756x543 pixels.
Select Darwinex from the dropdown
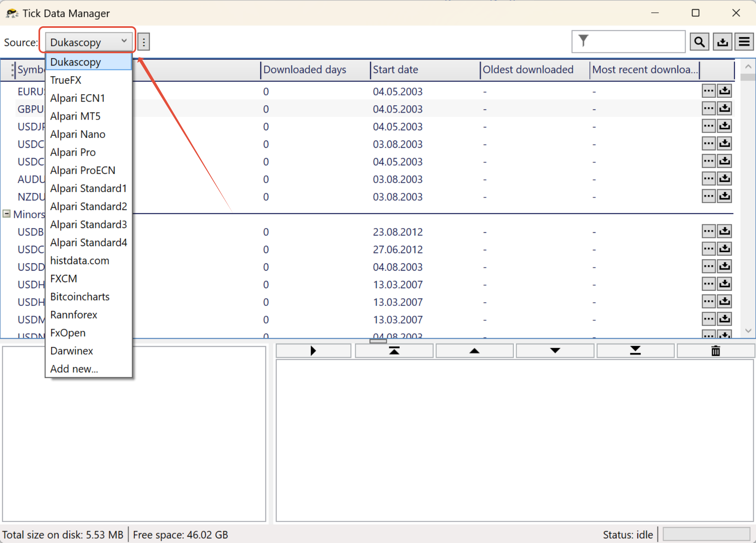89,351
